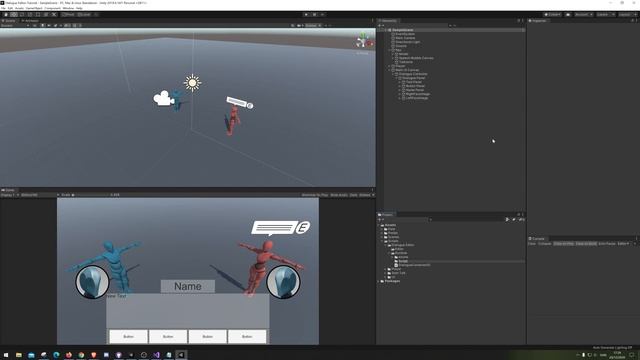Open the Layers dropdown
The image size is (640, 360).
point(605,14)
